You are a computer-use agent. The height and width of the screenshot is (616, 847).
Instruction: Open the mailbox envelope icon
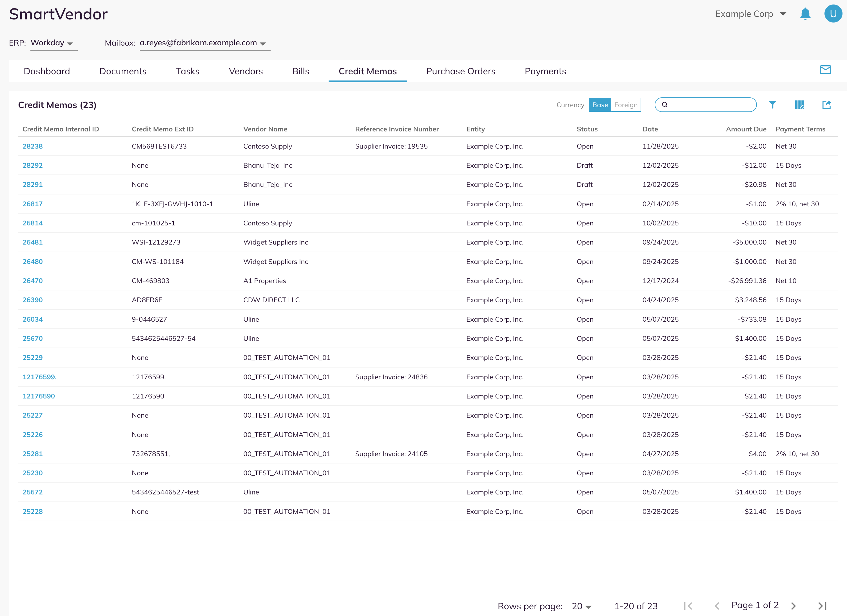tap(825, 70)
